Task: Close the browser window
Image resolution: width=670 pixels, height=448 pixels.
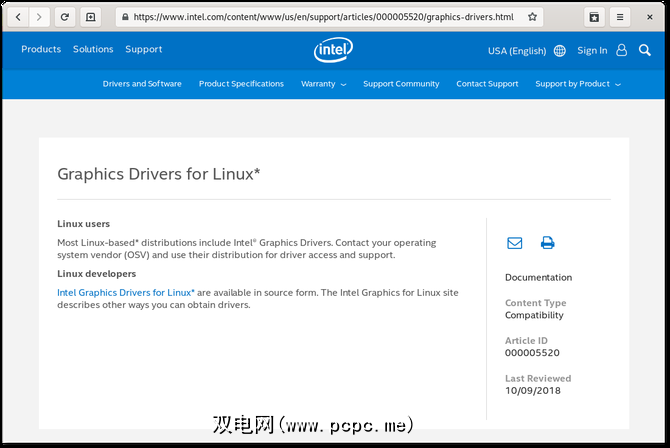Action: [649, 17]
